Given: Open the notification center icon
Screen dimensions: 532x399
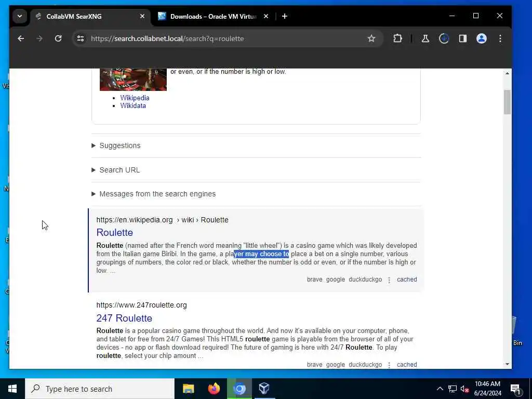Looking at the screenshot, I should 515,389.
